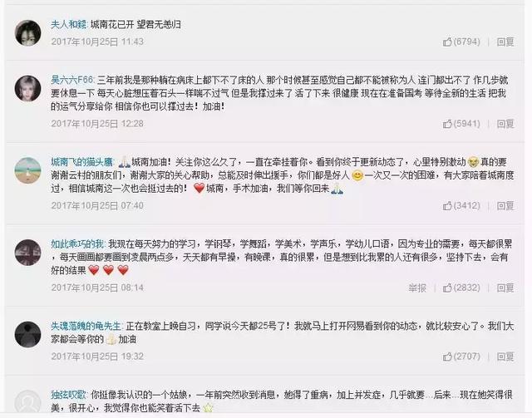Open 城南飞的猫头鹰 username link
Screen dimensions: 532x418
coord(82,162)
